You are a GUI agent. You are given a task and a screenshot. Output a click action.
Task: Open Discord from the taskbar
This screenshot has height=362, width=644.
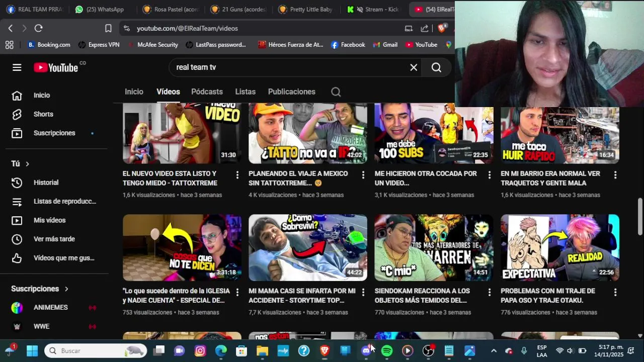tap(366, 350)
